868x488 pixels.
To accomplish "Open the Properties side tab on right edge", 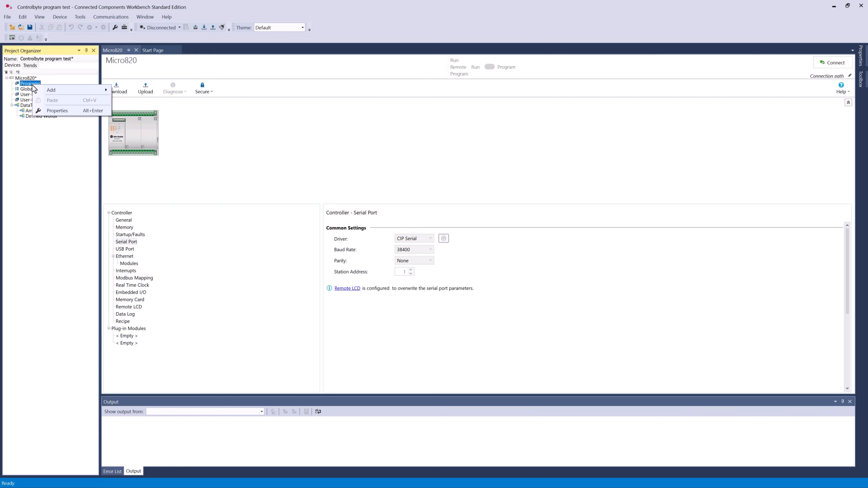I will tap(861, 56).
